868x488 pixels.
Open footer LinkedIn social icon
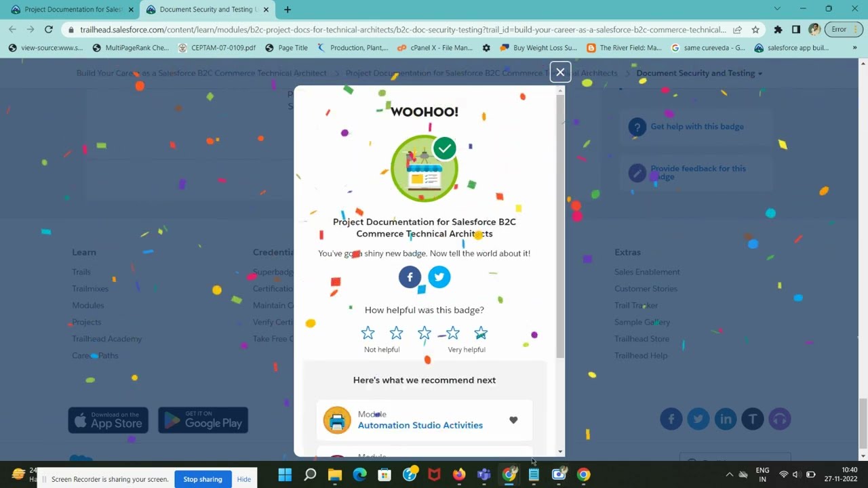point(726,419)
